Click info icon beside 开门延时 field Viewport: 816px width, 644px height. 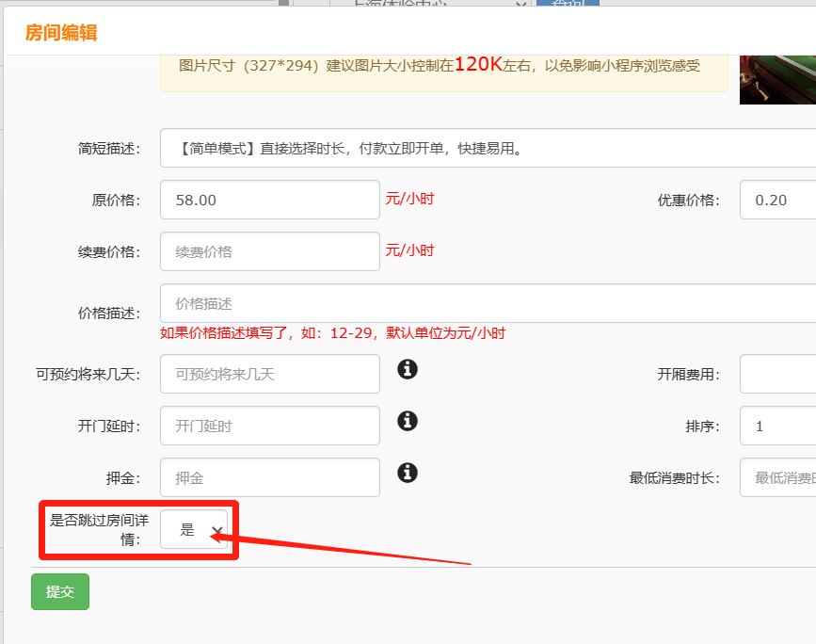408,420
